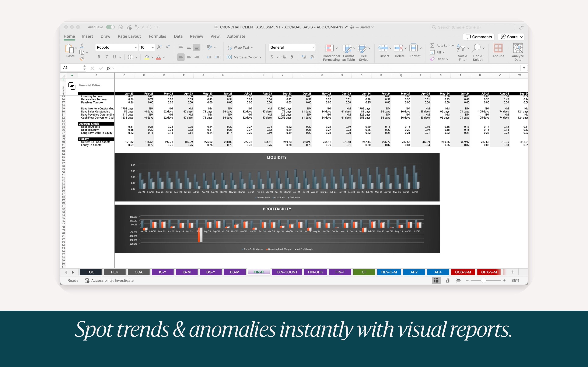Expand the formula bar chevron
Viewport: 588px width, 367px height.
[x=524, y=68]
